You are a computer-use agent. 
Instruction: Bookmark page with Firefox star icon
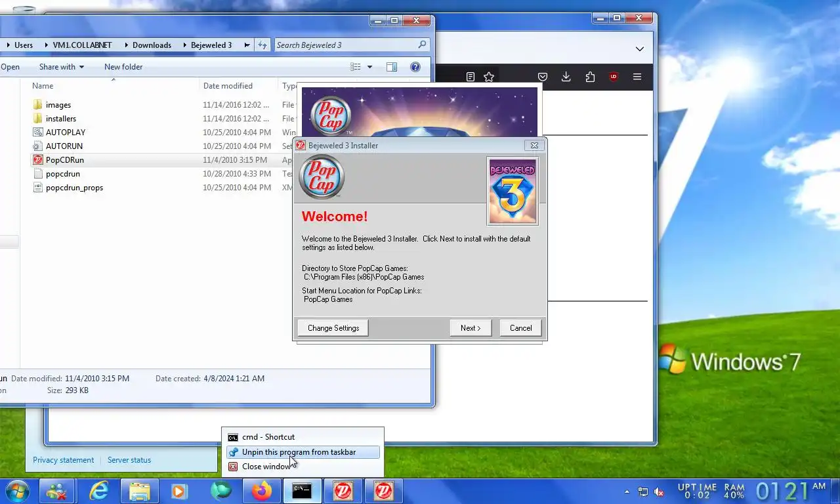click(489, 77)
